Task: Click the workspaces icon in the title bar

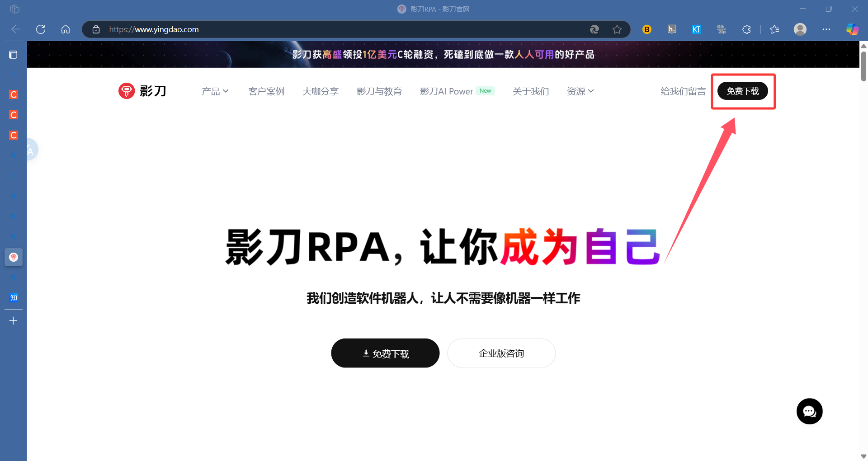Action: (x=15, y=9)
